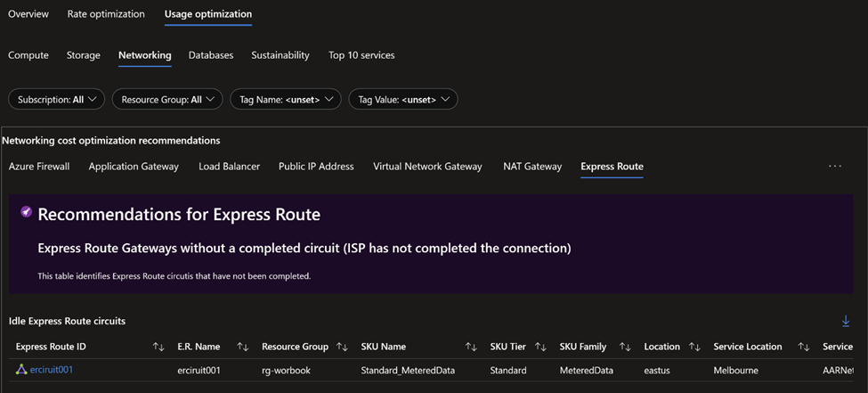Click the Express Route ID column header
The height and width of the screenshot is (393, 868).
coord(51,347)
